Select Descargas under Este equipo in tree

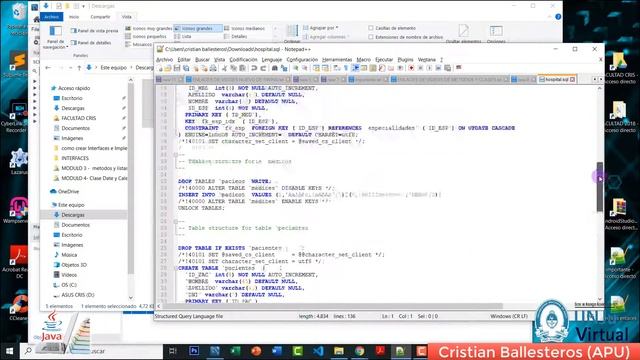pos(73,215)
